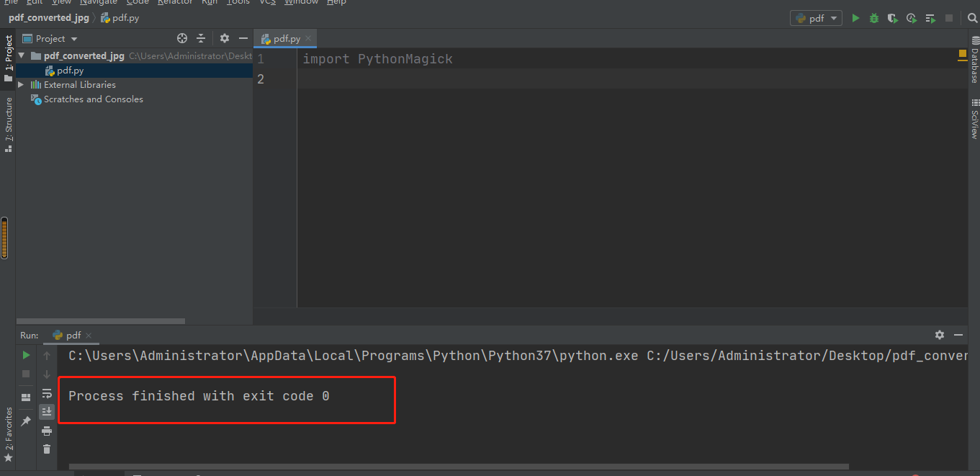Click the locate/scroll-from-source target icon

pyautogui.click(x=182, y=39)
